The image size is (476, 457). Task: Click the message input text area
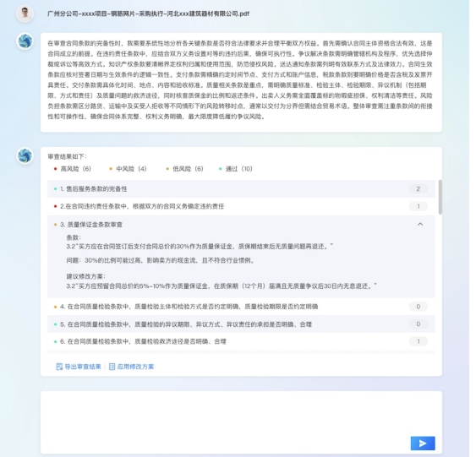point(241,422)
